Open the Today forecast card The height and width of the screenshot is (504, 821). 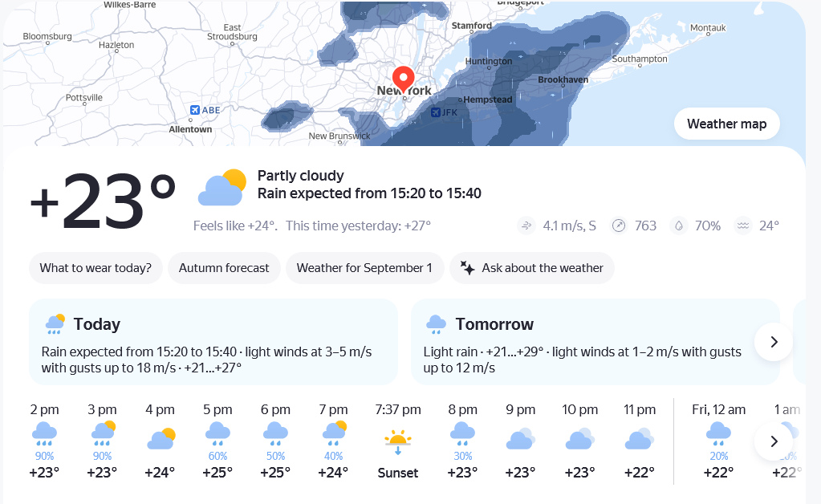coord(213,342)
